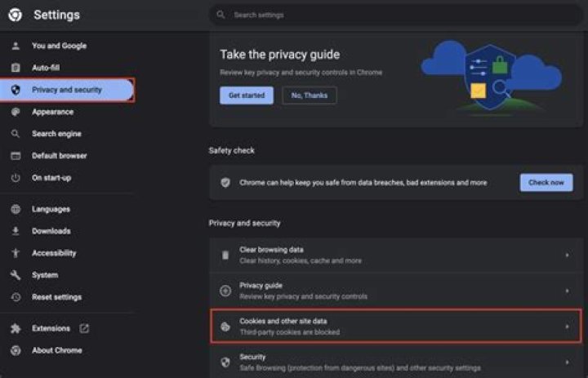Click the Security row title
Viewport: 588px width, 378px height.
[x=252, y=357]
